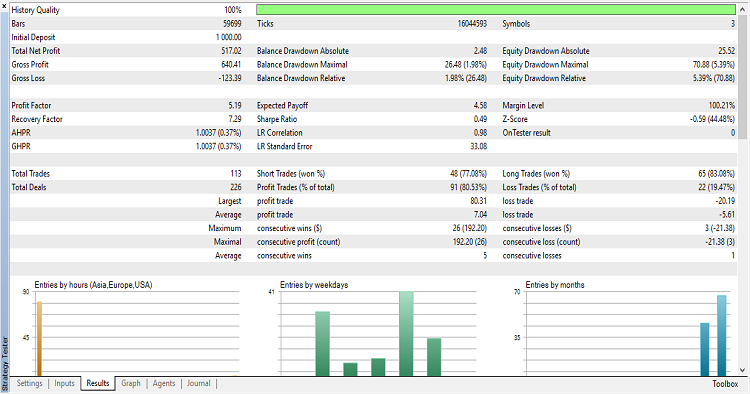Click Total Net Profit value 517.02
The width and height of the screenshot is (750, 394).
click(232, 51)
